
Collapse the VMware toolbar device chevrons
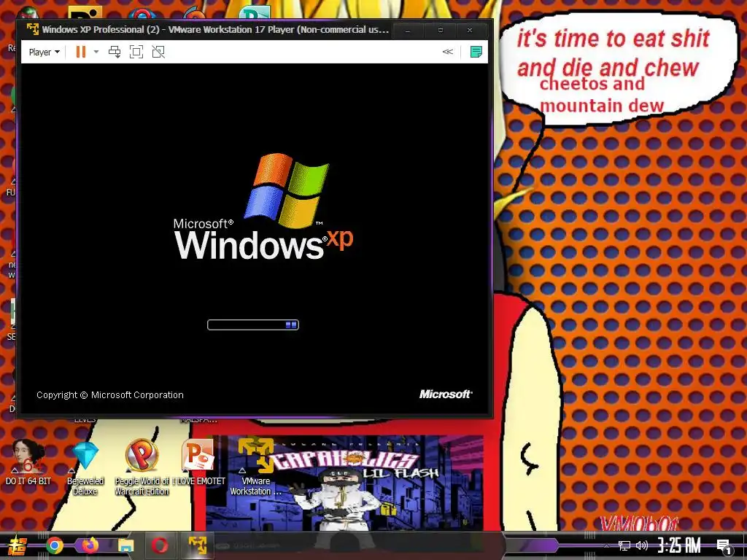coord(447,52)
